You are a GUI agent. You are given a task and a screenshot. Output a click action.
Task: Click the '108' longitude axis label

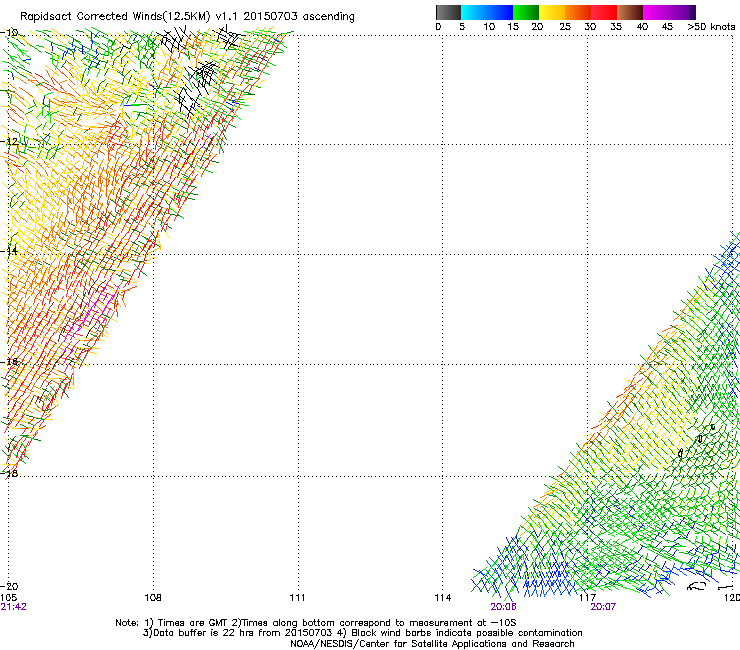[x=153, y=598]
